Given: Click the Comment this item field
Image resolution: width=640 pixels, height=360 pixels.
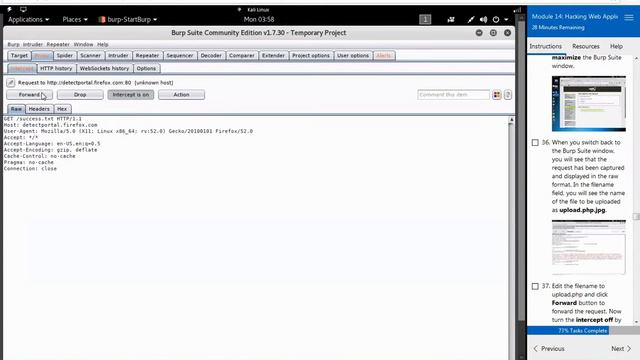Looking at the screenshot, I should pos(453,95).
